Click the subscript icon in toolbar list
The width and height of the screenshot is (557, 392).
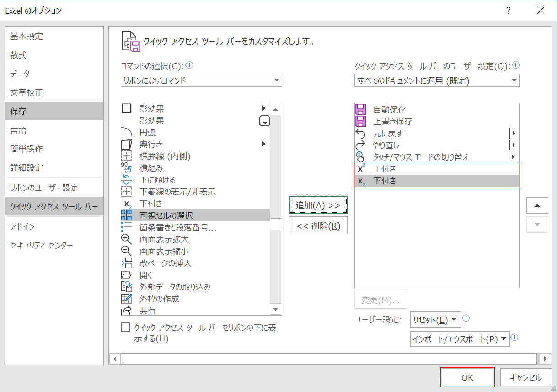click(361, 181)
